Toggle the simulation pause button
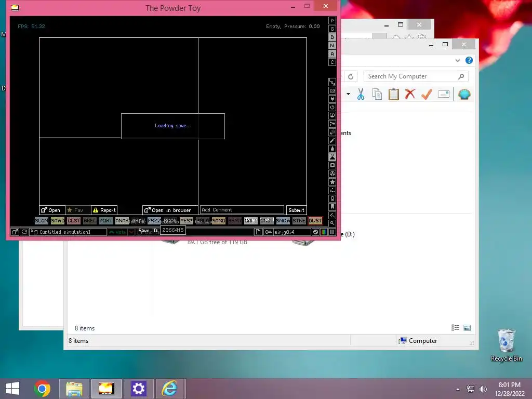This screenshot has height=399, width=532. (332, 232)
